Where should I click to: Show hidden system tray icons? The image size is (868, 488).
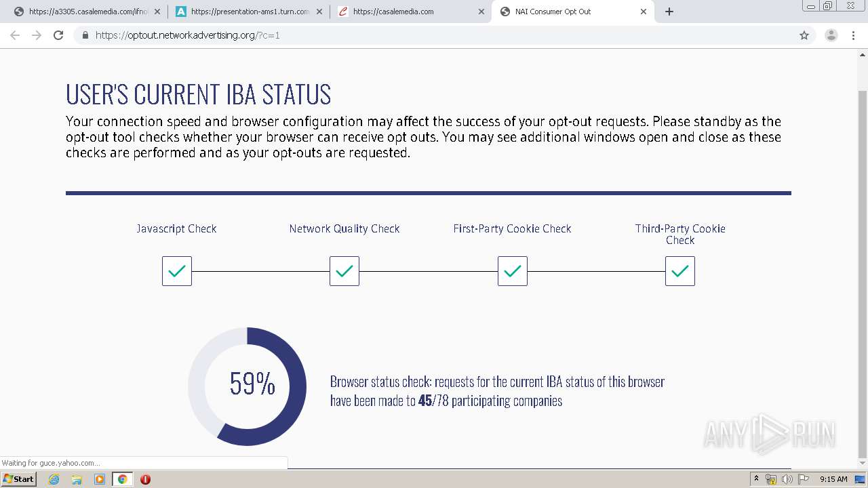click(x=756, y=479)
